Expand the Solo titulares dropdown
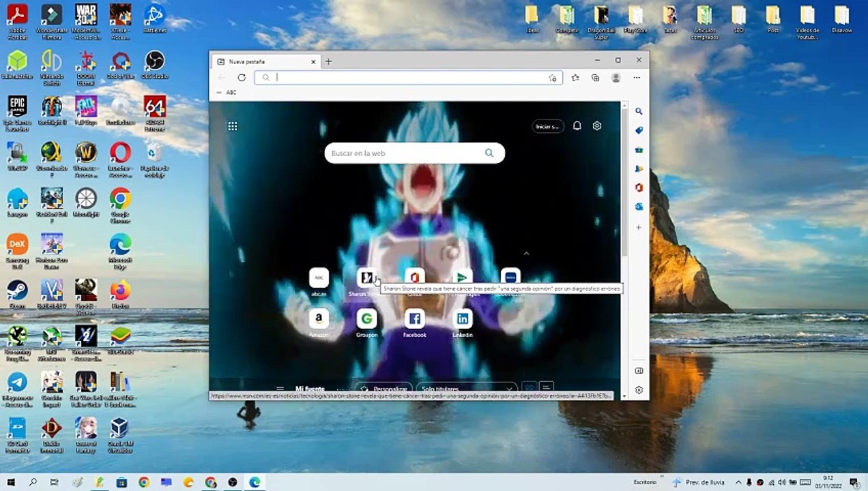The image size is (868, 491). tap(465, 389)
